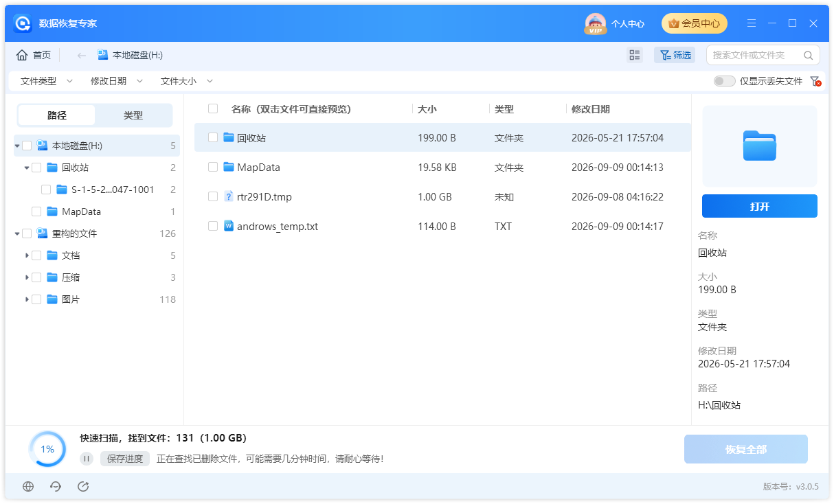Screen dimensions: 834x504
Task: Click the 版本号: v3.0.5 text
Action: (791, 486)
